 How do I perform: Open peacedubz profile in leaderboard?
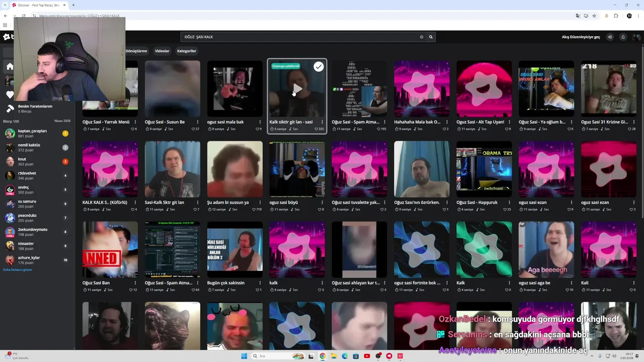pos(27,215)
